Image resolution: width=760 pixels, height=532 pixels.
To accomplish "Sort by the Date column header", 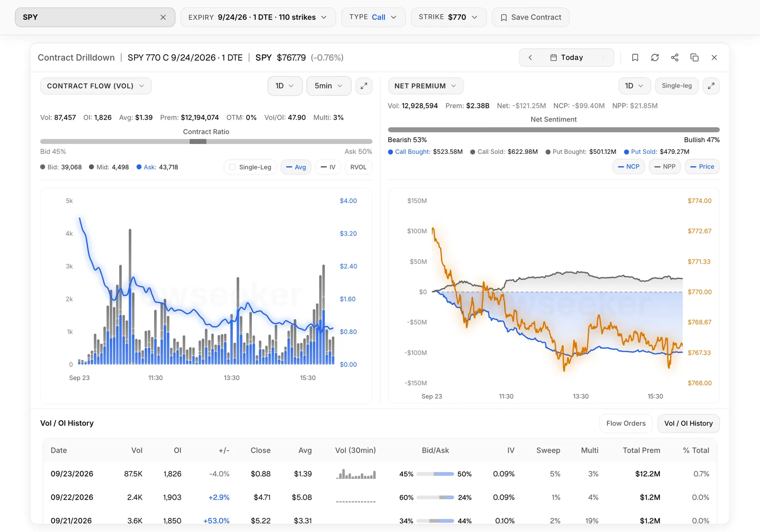I will (59, 450).
